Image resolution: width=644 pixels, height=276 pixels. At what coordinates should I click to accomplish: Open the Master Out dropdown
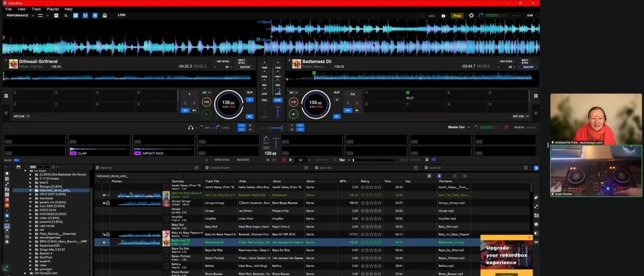pyautogui.click(x=458, y=127)
